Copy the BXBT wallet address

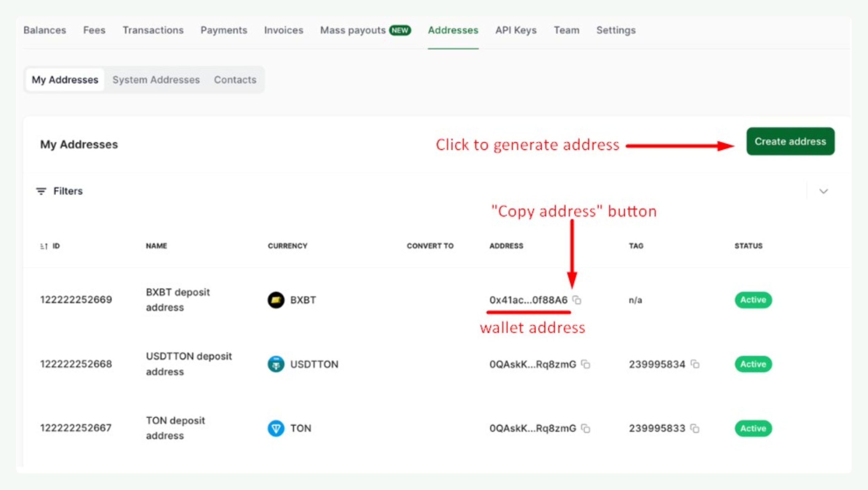(x=577, y=300)
